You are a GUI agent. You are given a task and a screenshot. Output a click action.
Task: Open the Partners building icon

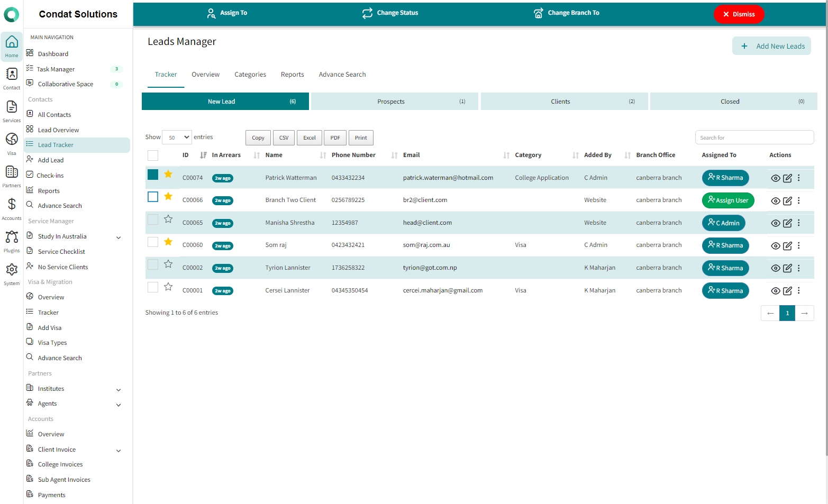tap(12, 176)
